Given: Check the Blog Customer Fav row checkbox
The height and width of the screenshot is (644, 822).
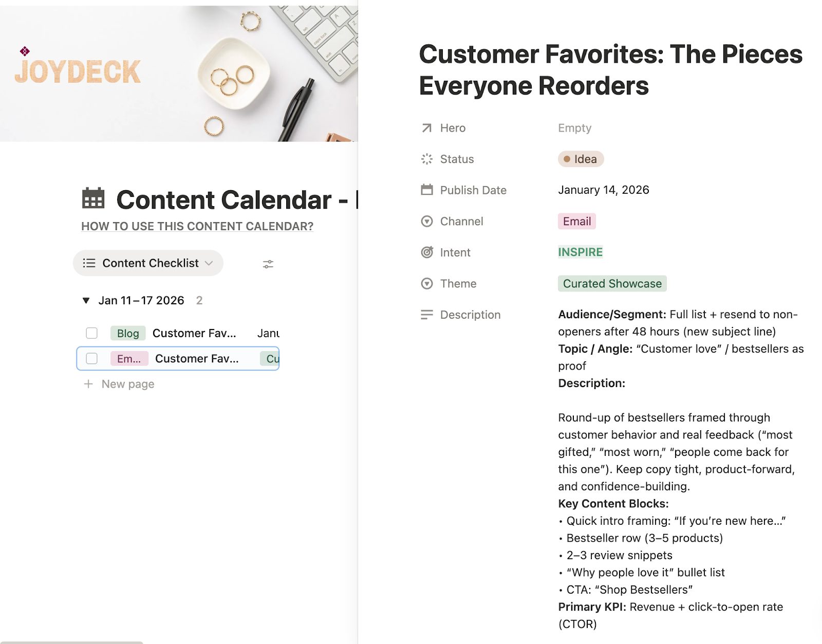Looking at the screenshot, I should coord(92,333).
